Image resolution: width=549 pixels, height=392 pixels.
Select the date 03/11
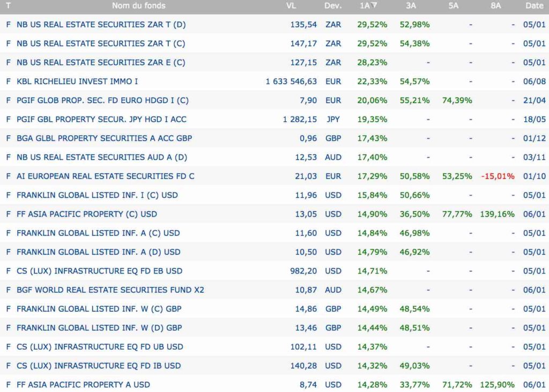(535, 157)
